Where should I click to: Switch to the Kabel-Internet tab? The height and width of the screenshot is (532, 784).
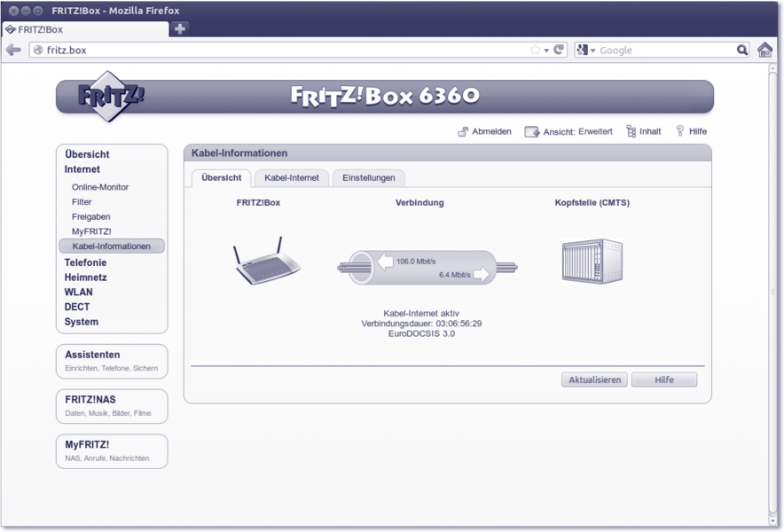click(291, 177)
